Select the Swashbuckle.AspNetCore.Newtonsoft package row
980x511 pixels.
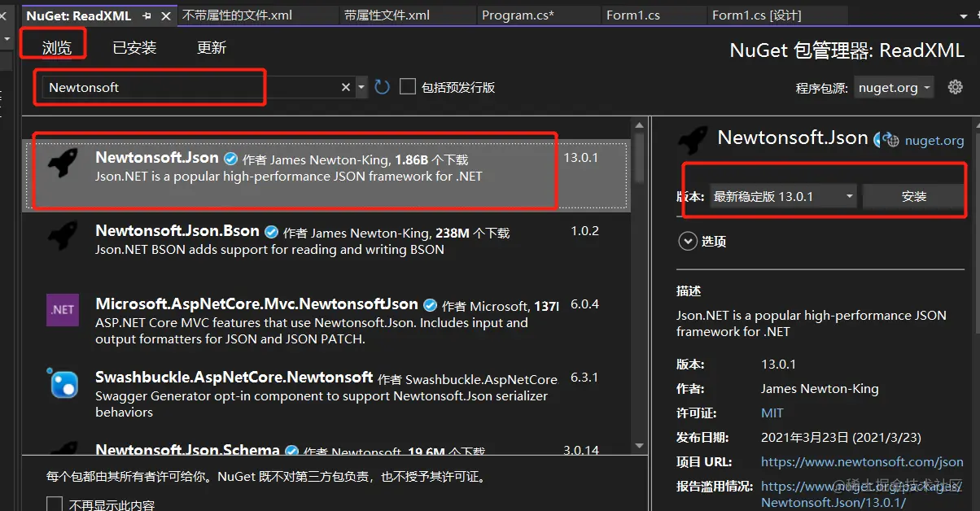tap(326, 395)
